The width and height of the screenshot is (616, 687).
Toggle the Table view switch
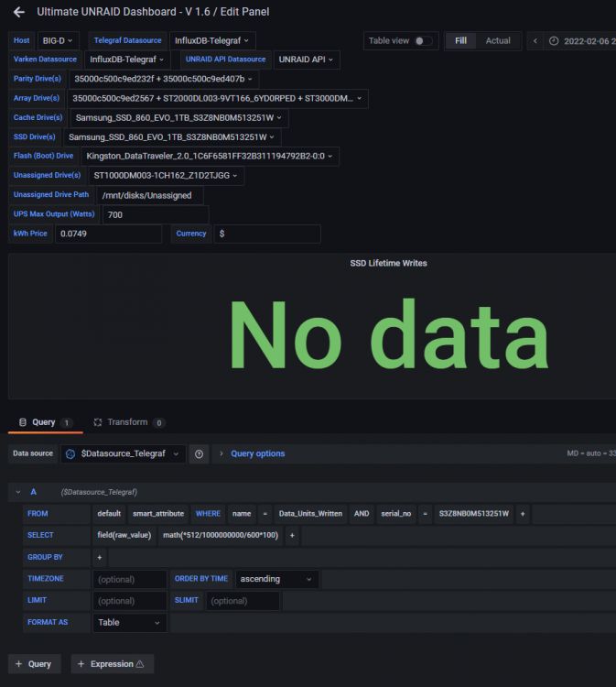(x=423, y=41)
